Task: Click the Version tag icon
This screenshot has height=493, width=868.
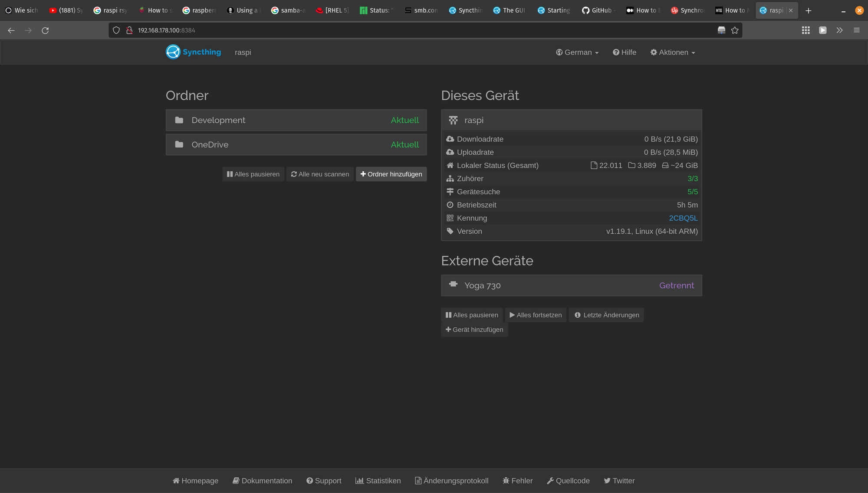Action: pyautogui.click(x=450, y=231)
